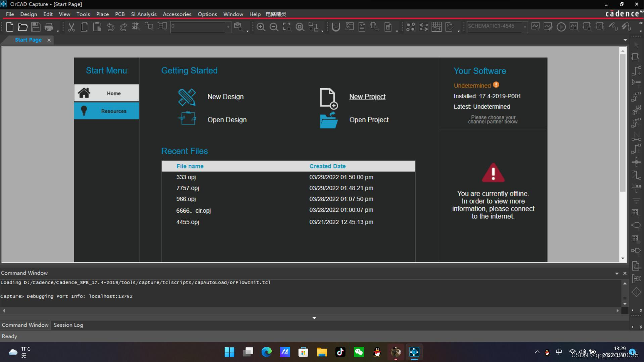Collapse the command panel with the center arrow
The width and height of the screenshot is (644, 362).
point(314,318)
